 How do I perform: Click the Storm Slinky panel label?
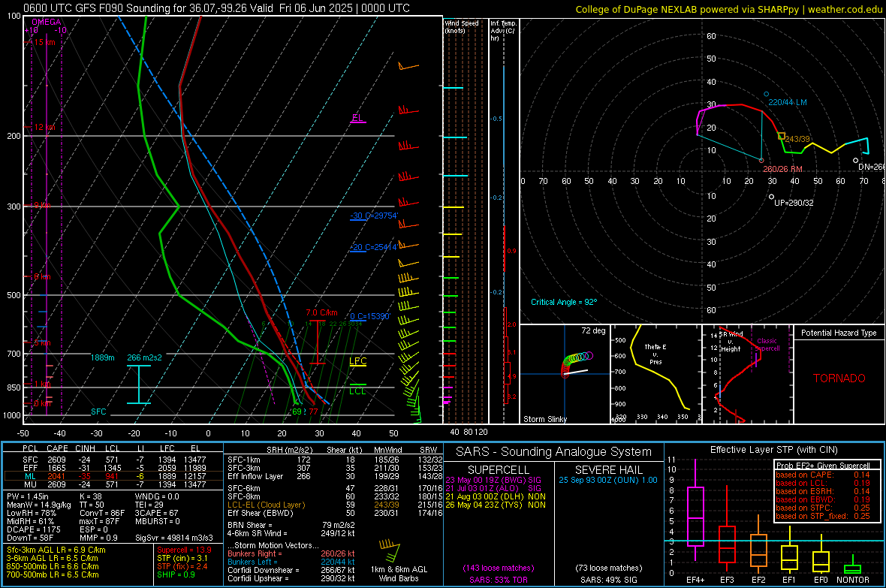[544, 419]
